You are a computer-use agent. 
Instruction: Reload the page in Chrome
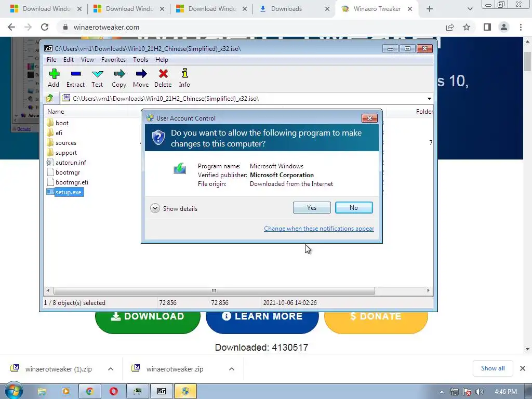[x=45, y=27]
